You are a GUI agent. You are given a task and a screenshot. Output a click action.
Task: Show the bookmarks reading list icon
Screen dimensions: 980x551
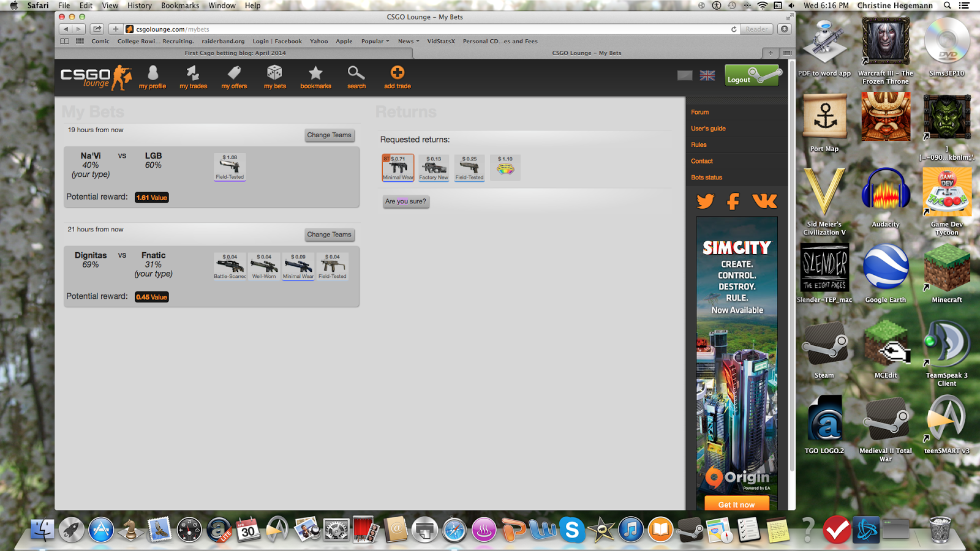pyautogui.click(x=64, y=41)
